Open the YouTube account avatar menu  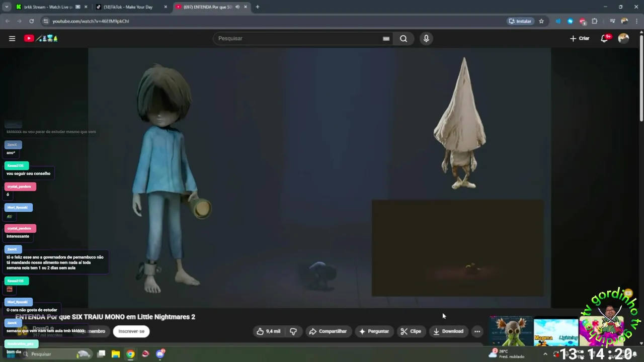[x=623, y=38]
